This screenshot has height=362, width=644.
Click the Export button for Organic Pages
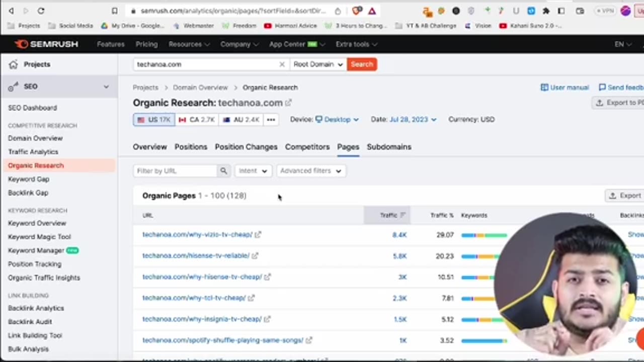coord(624,196)
